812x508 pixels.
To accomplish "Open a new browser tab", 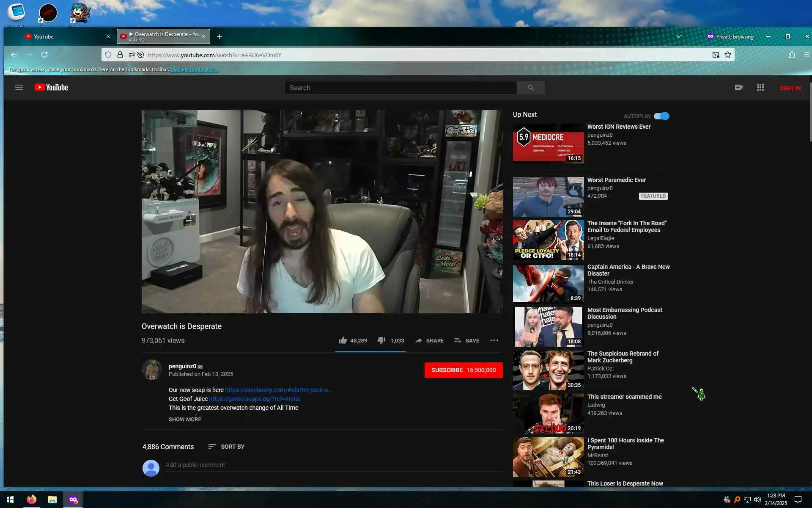I will [x=219, y=37].
